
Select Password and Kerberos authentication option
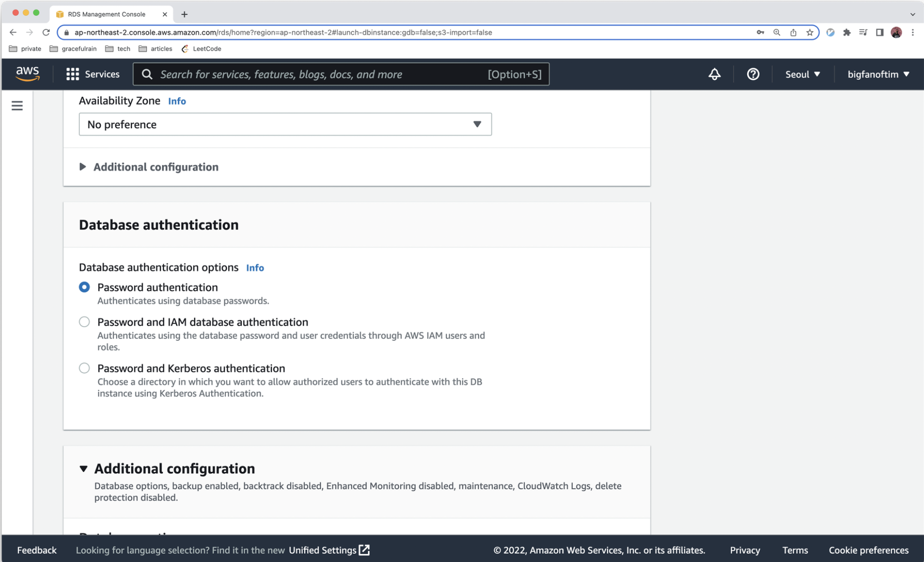point(84,368)
